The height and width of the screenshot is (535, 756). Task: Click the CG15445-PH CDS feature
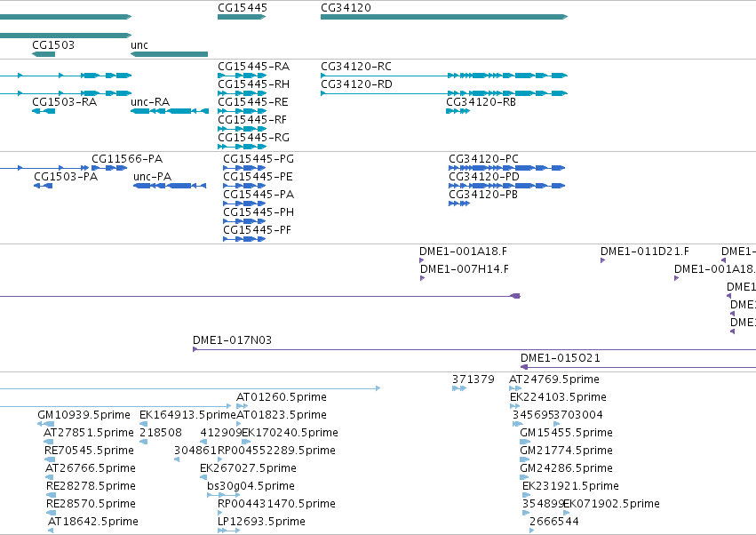pyautogui.click(x=244, y=221)
